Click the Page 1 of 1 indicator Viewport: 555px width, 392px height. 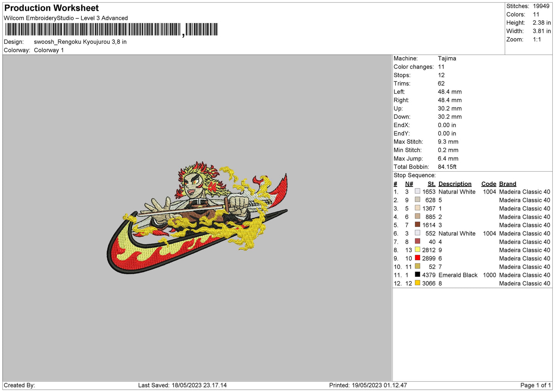[x=535, y=385]
